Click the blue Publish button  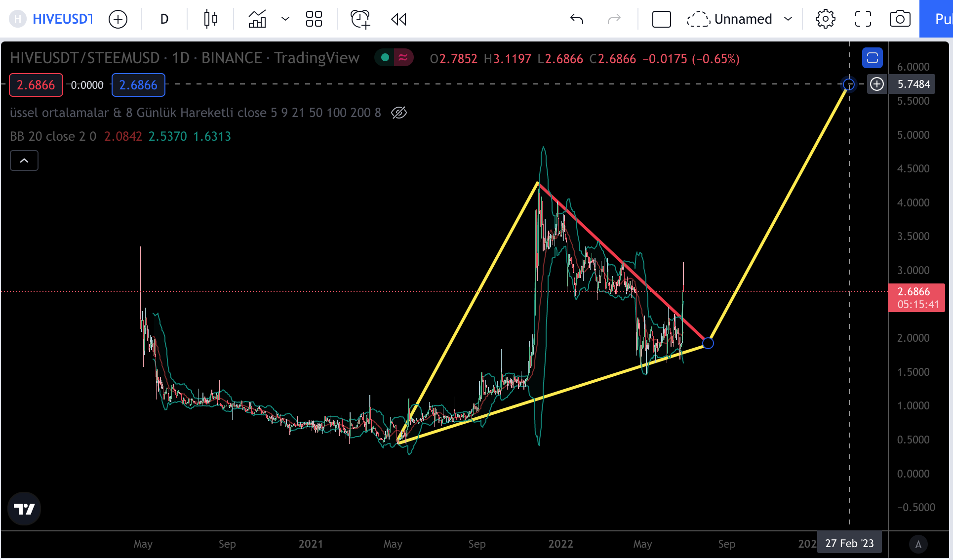(937, 19)
